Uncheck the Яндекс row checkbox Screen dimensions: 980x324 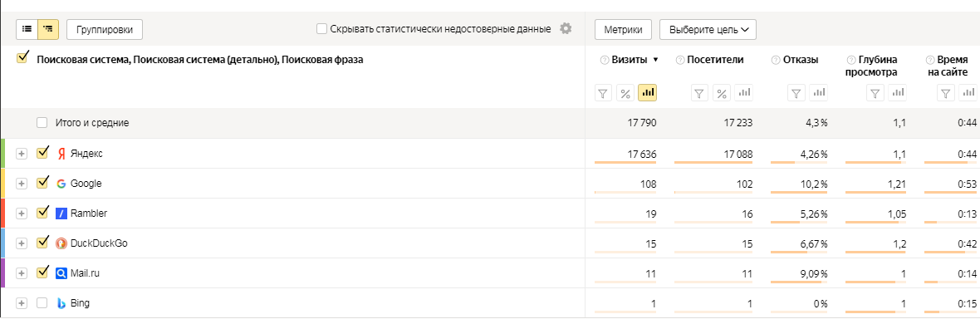tap(42, 153)
